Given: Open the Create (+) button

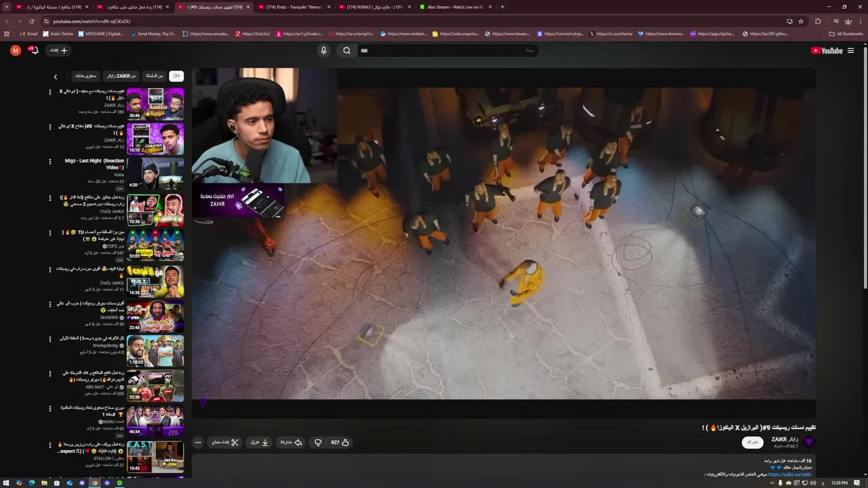Looking at the screenshot, I should point(59,50).
